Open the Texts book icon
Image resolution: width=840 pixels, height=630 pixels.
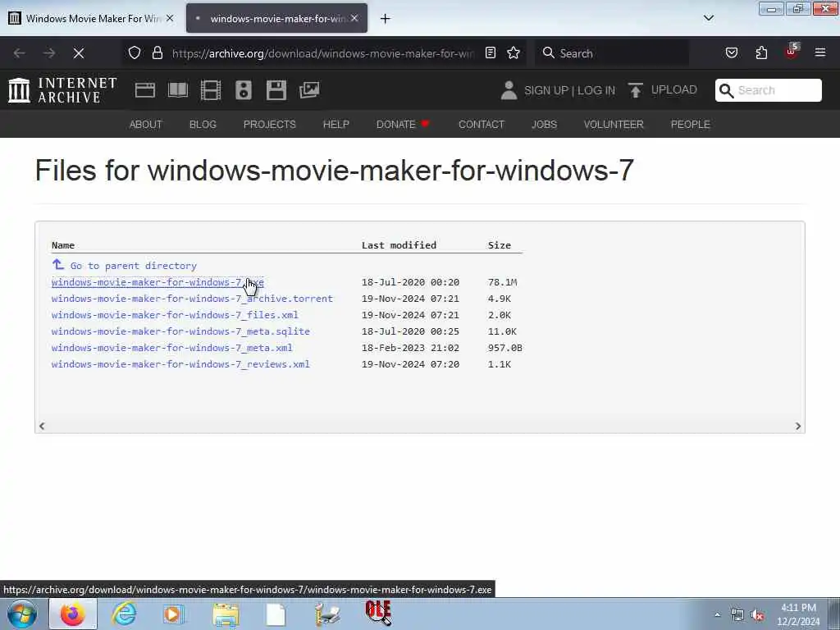click(178, 90)
